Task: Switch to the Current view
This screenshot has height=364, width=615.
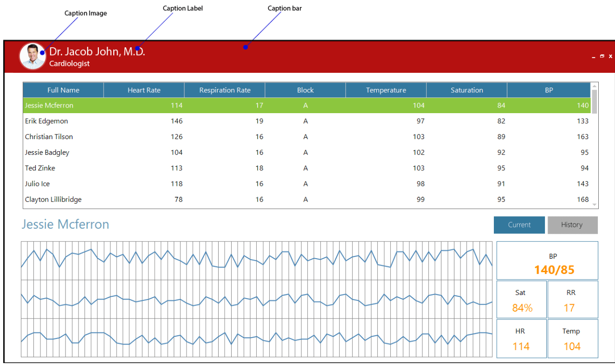Action: [x=519, y=225]
